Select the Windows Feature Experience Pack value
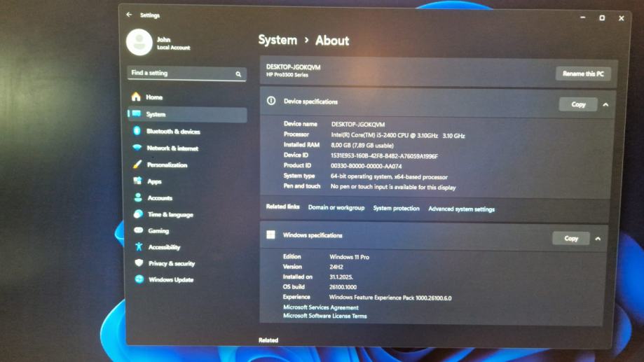The image size is (644, 362). (x=390, y=298)
